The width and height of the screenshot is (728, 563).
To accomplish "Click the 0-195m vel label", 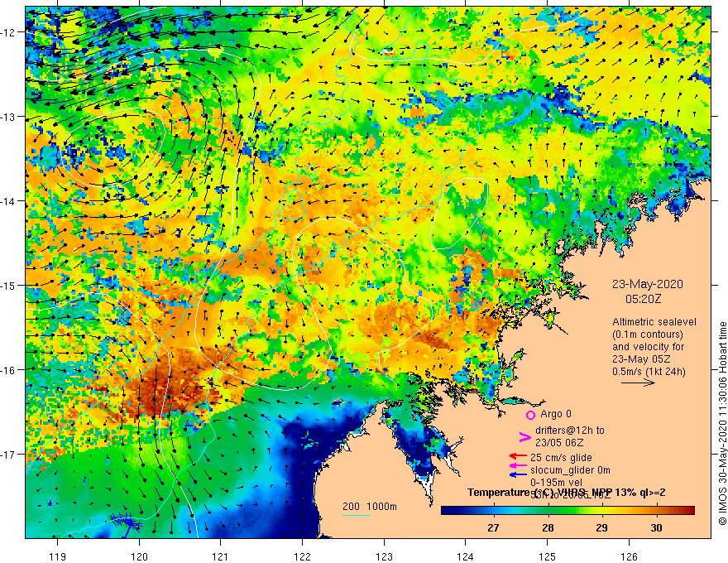I will [x=556, y=483].
